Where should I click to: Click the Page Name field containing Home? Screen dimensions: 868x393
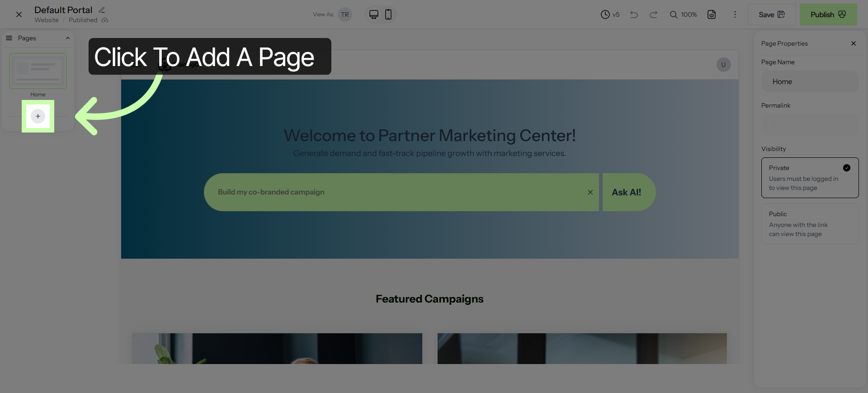pos(810,81)
